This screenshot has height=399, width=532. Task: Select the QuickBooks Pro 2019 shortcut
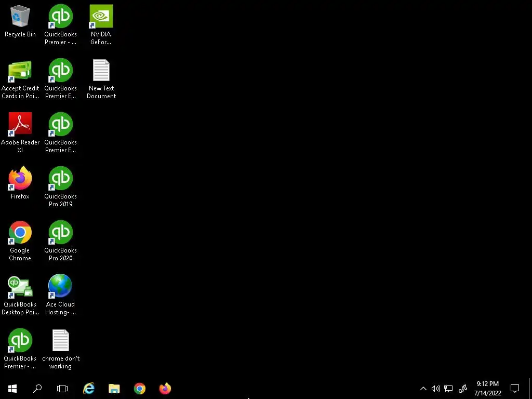[60, 187]
